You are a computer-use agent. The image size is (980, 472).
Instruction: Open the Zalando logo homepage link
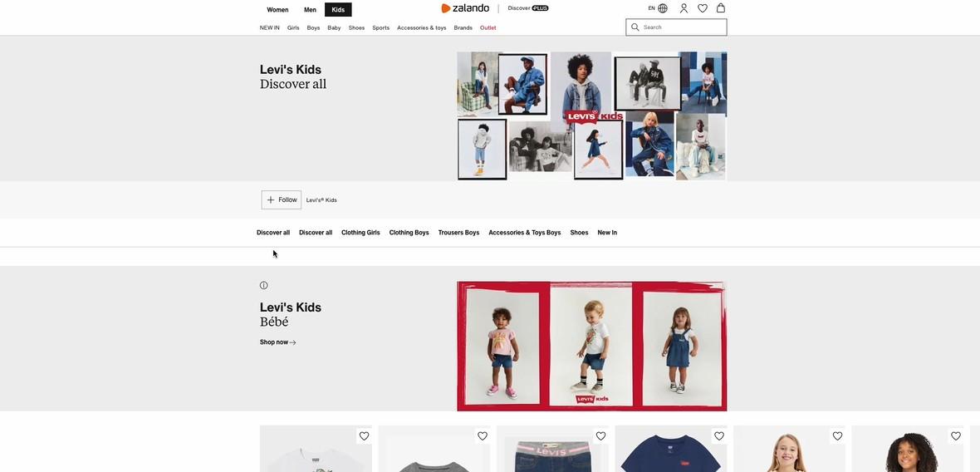[x=465, y=8]
